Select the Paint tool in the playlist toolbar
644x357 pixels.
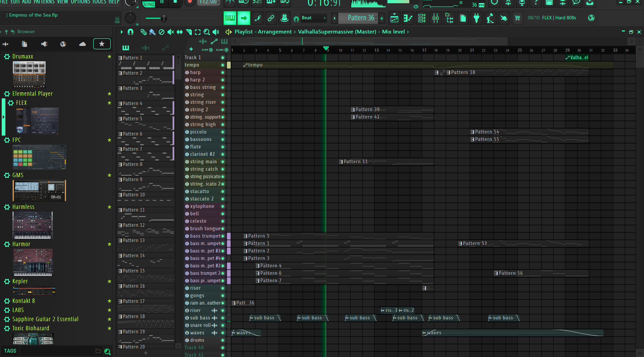[x=153, y=32]
